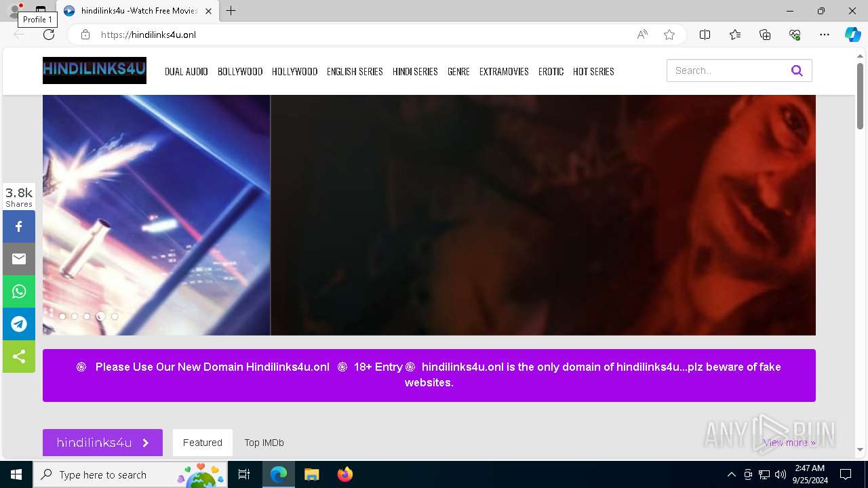Open File Explorer from taskbar
This screenshot has height=488, width=868.
311,474
